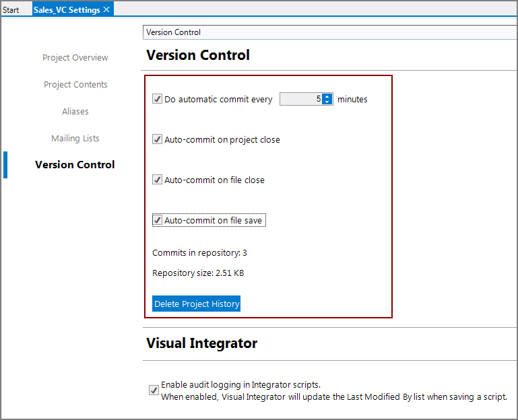Select the Sales_VC Settings tab
Viewport: 518px width, 420px height.
click(x=66, y=10)
